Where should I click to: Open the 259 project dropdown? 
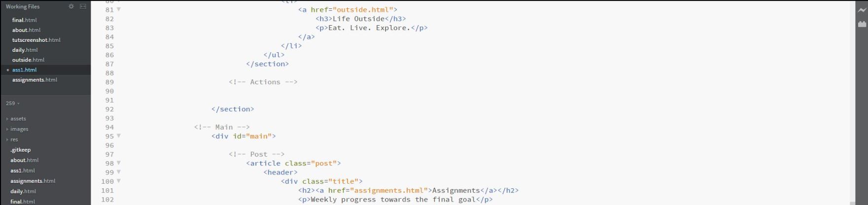(x=13, y=103)
